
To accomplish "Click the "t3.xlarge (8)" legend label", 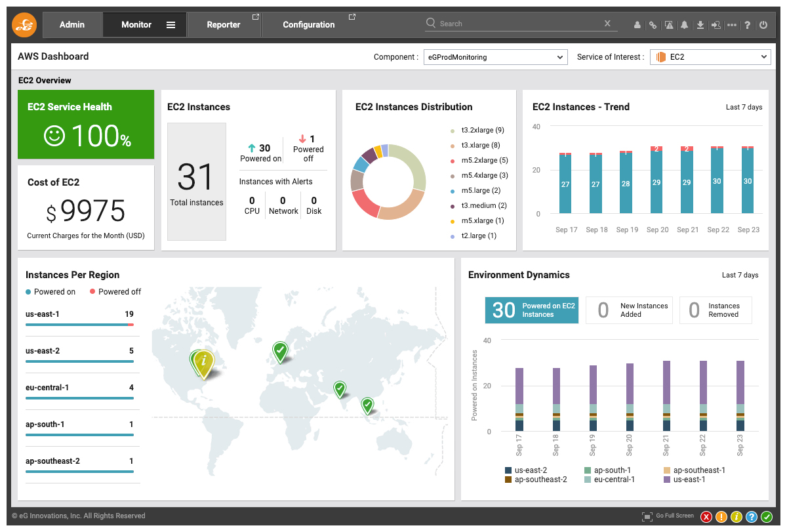I will point(481,146).
